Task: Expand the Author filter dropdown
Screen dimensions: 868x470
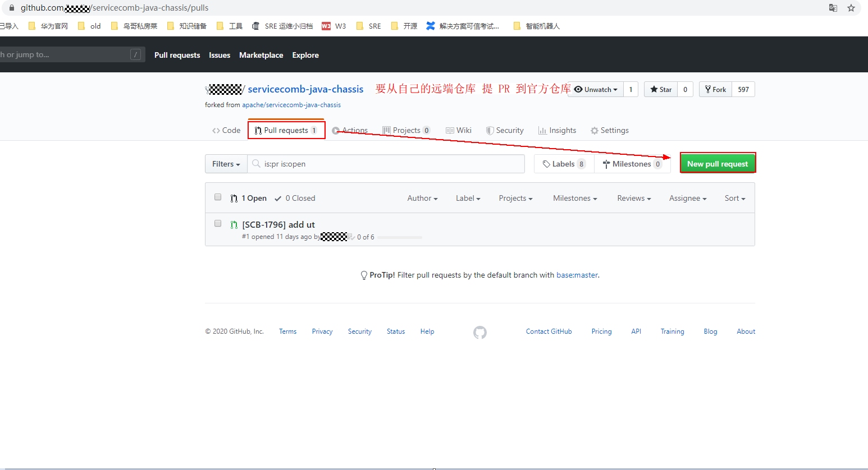Action: click(422, 198)
